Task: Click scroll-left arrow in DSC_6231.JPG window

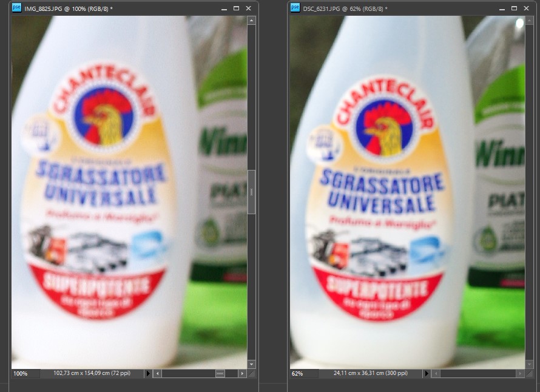Action: [436, 373]
